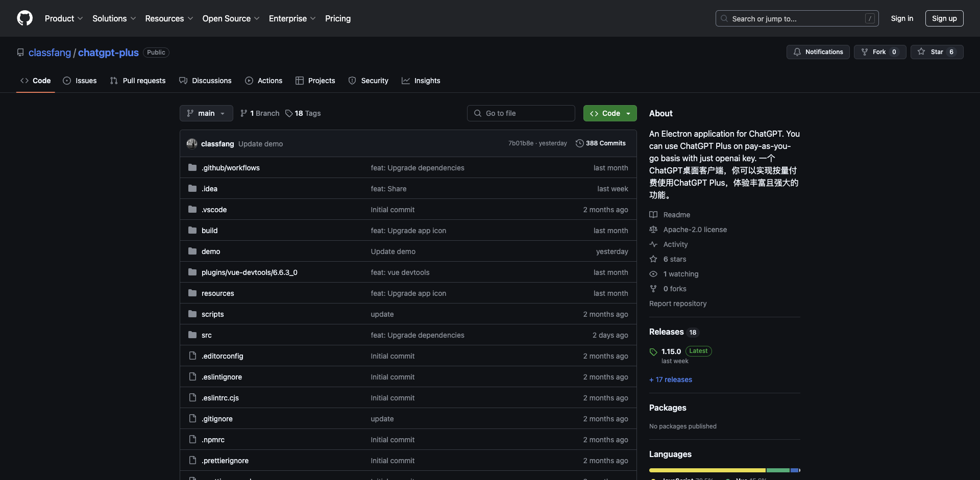Click the eye icon beside 1 watching
Image resolution: width=980 pixels, height=480 pixels.
653,274
